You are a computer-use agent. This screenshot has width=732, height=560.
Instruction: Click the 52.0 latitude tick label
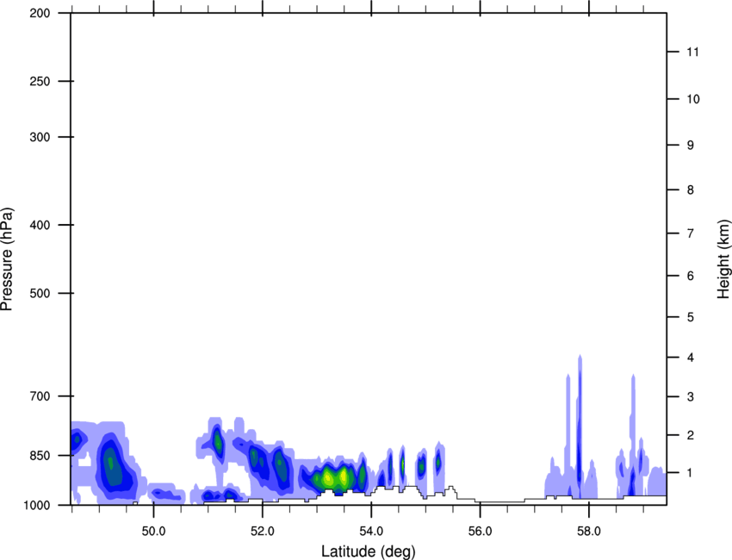pos(263,532)
